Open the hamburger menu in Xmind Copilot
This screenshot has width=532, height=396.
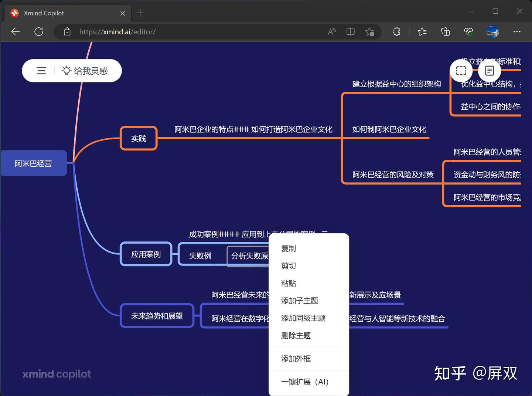pos(41,71)
